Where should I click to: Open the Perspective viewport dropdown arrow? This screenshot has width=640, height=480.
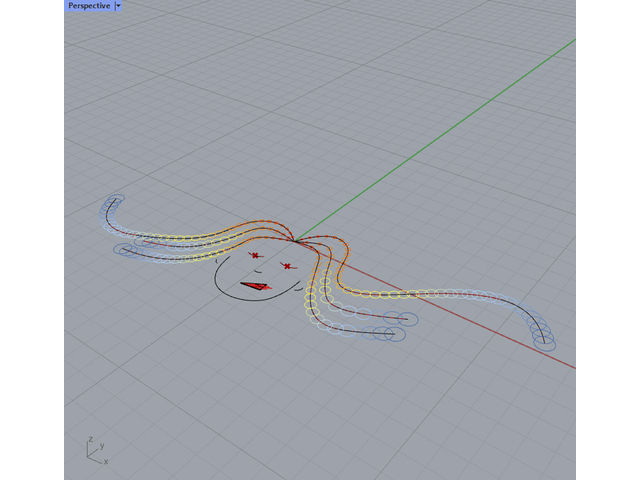119,6
